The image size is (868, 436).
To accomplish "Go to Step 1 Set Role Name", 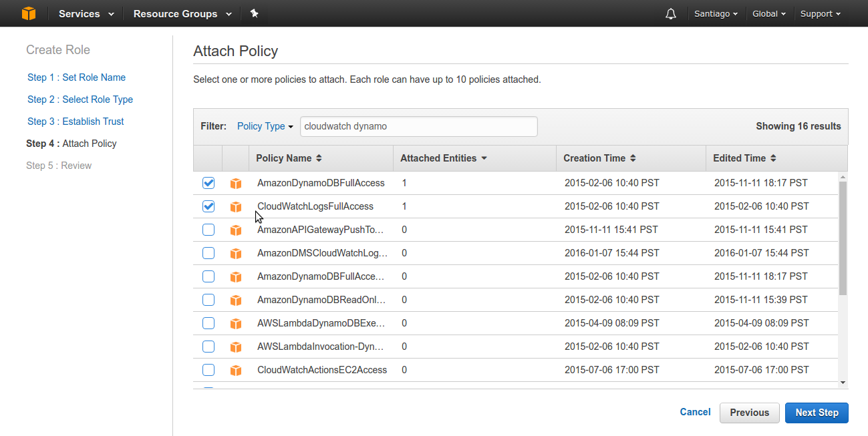I will pyautogui.click(x=76, y=77).
